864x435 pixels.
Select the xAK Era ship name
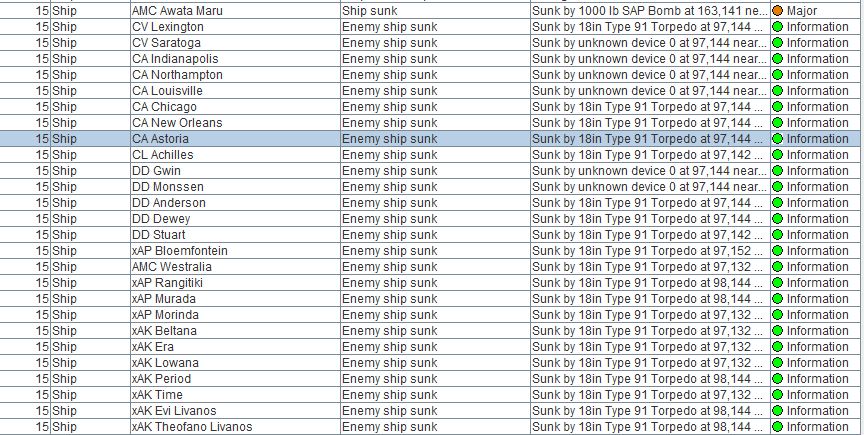click(x=153, y=346)
